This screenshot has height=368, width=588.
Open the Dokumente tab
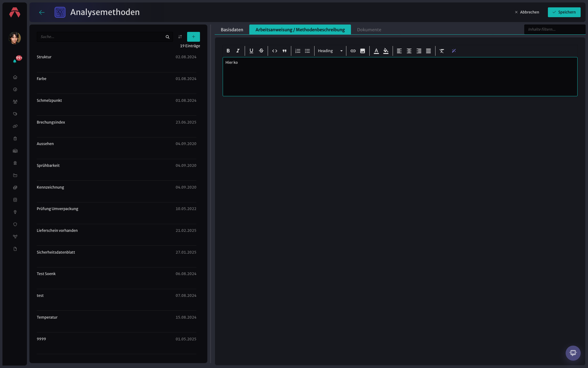(x=369, y=30)
